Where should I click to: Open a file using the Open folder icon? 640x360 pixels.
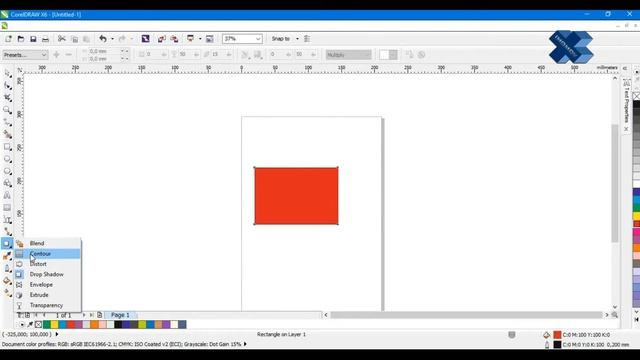pos(21,39)
